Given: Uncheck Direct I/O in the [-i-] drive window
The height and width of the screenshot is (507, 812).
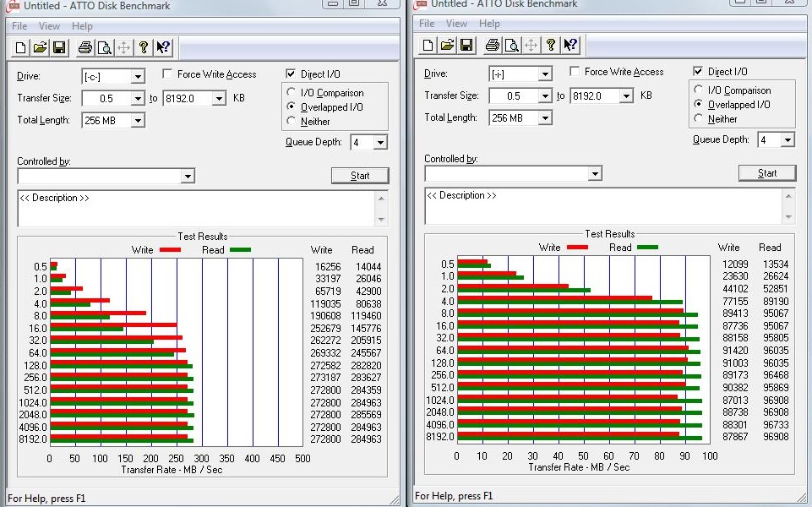Looking at the screenshot, I should [x=698, y=72].
